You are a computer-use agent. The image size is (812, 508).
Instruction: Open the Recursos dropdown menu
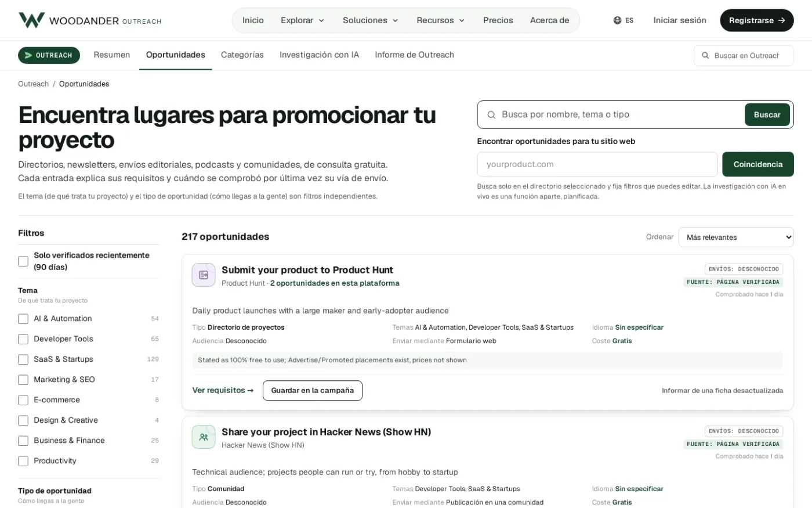pos(441,20)
